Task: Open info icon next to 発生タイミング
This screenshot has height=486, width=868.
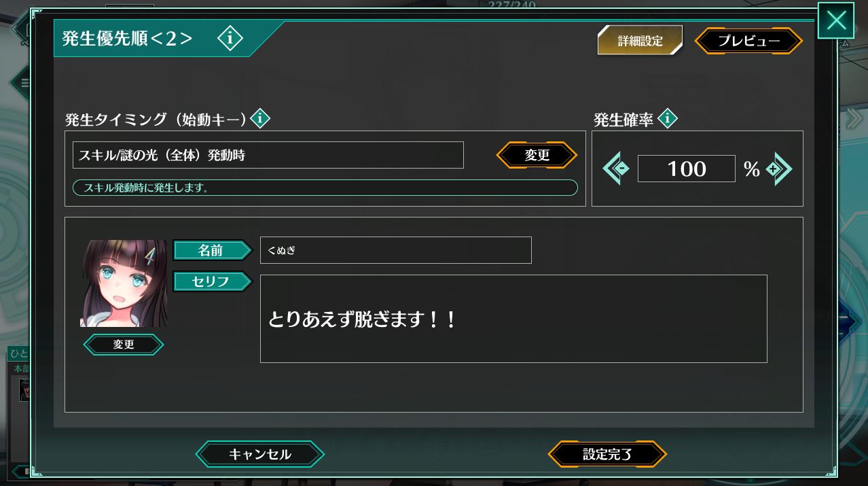Action: [260, 119]
